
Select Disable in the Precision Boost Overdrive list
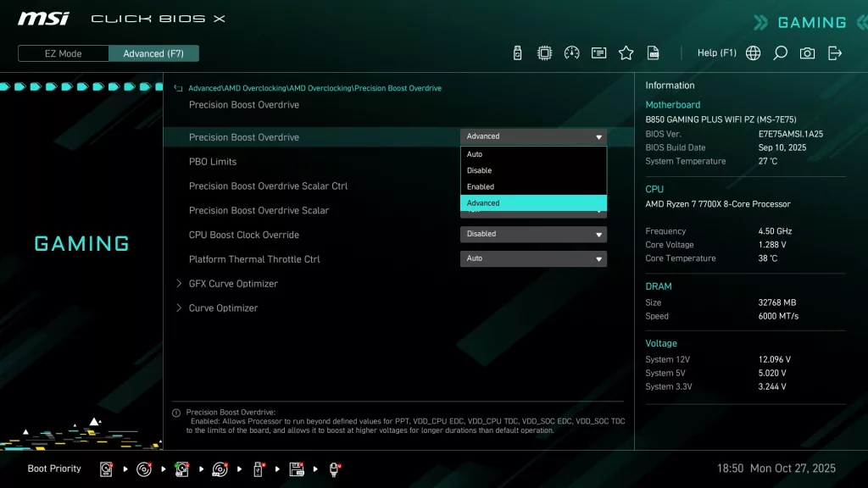(532, 169)
